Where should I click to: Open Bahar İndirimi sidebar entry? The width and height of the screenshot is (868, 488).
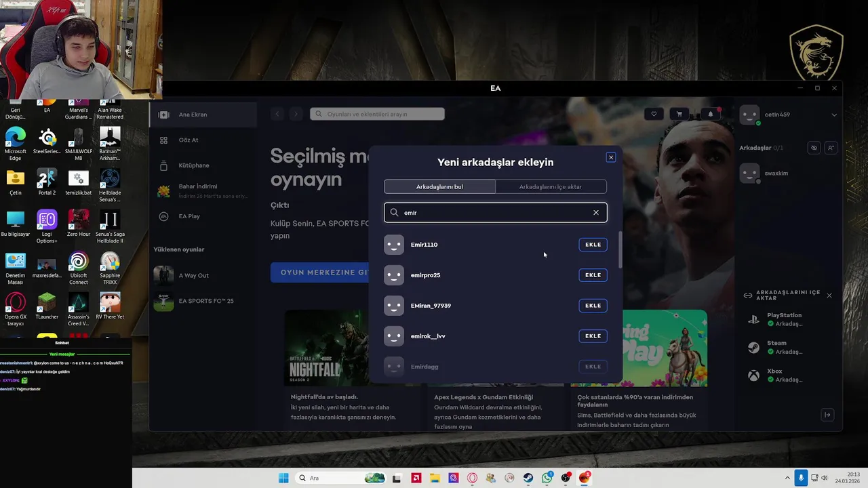click(x=203, y=190)
